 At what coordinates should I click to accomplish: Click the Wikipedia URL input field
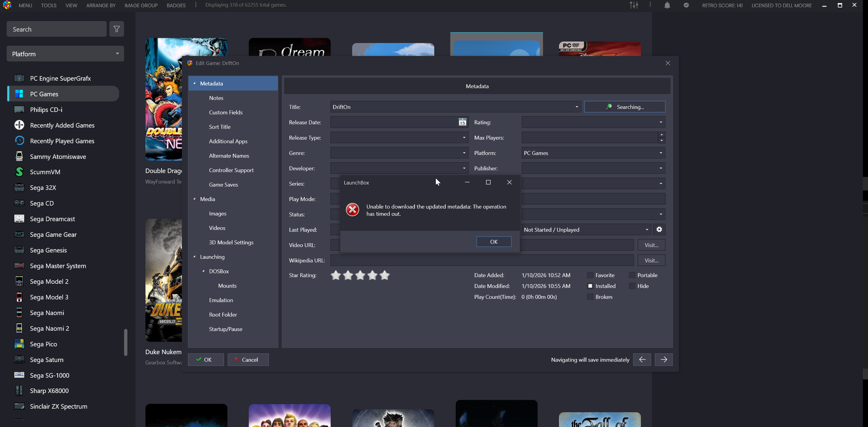pyautogui.click(x=482, y=260)
